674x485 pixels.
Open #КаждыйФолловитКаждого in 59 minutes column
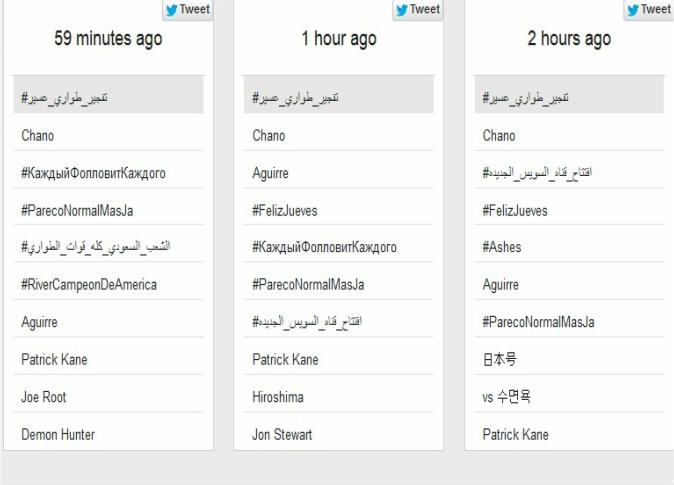point(93,173)
